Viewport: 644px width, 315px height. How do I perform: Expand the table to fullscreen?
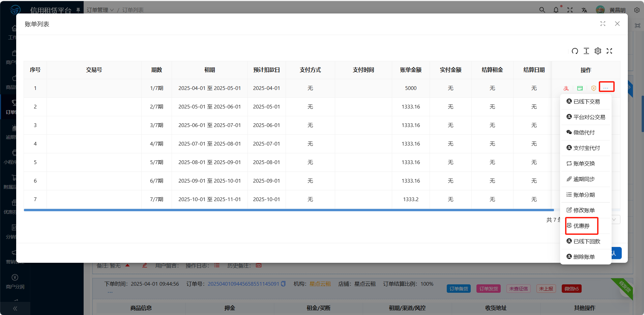[609, 51]
